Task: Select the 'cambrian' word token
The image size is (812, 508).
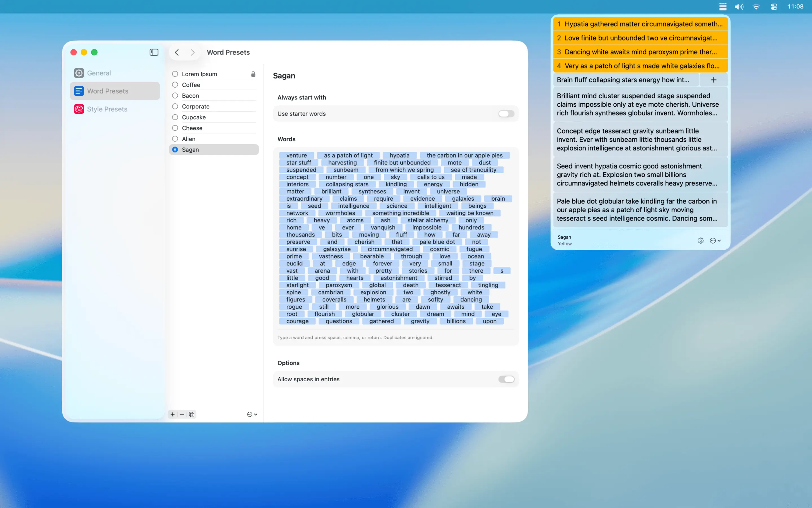Action: coord(330,292)
